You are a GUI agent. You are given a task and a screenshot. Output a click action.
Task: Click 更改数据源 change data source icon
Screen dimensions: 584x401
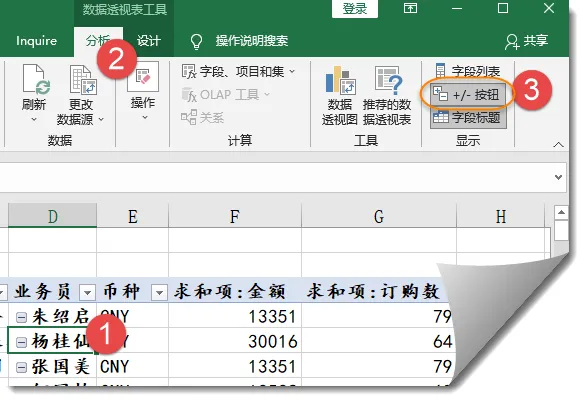coord(83,79)
